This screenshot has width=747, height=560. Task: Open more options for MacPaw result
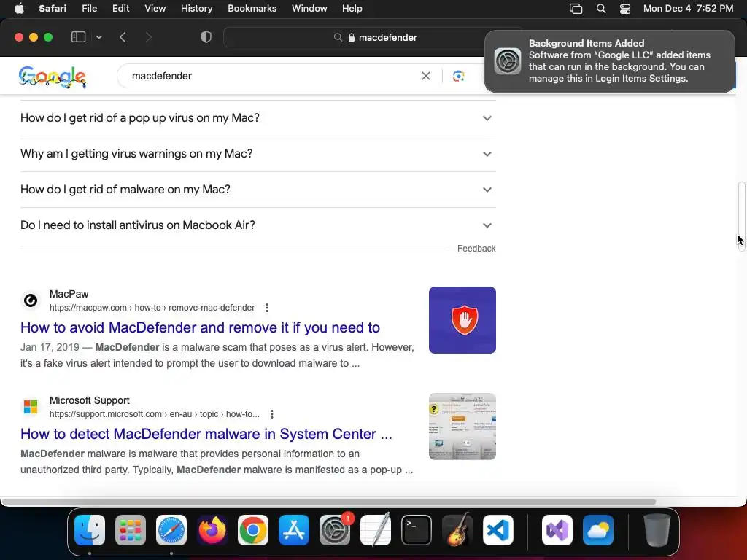tap(267, 308)
